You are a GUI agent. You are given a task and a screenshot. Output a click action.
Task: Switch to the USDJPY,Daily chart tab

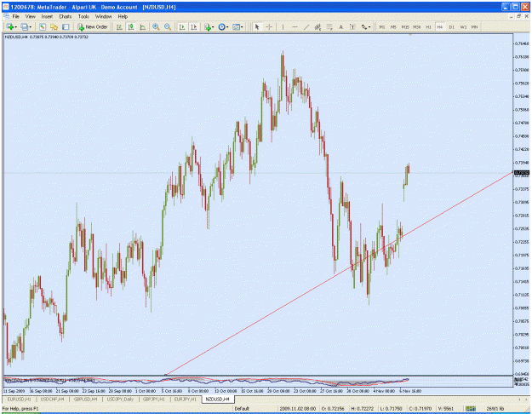tap(121, 400)
